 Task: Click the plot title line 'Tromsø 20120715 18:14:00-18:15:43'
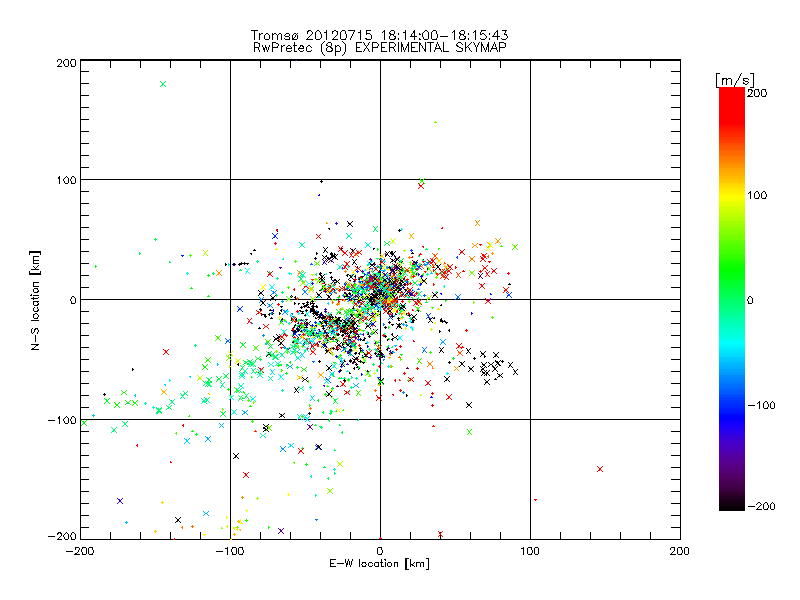coord(379,35)
